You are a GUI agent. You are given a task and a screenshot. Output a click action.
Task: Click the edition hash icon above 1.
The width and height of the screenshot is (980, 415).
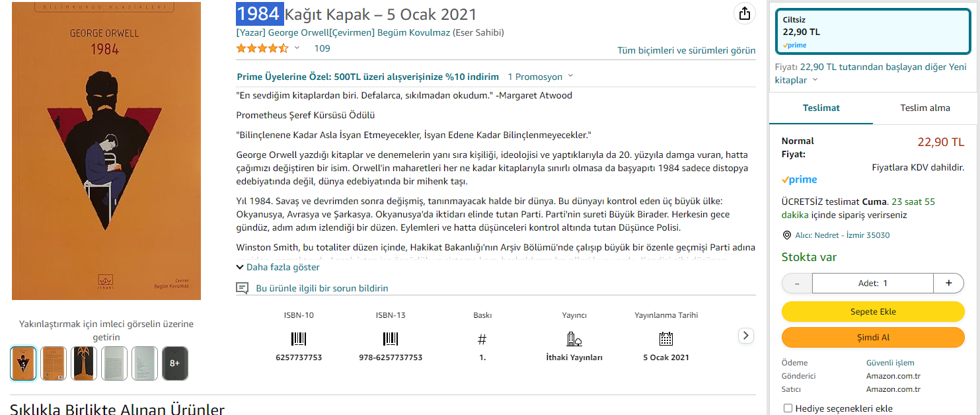click(482, 340)
